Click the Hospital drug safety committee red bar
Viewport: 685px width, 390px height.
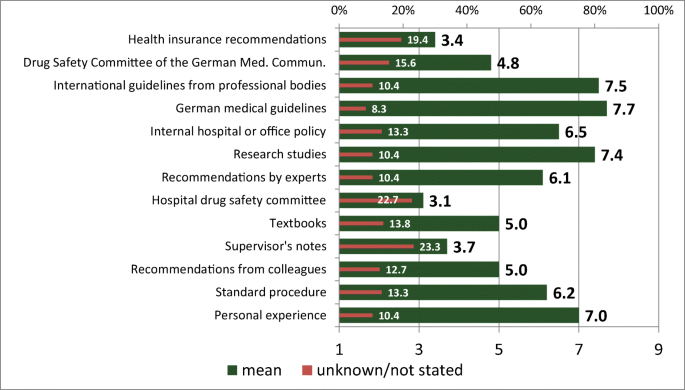point(376,200)
